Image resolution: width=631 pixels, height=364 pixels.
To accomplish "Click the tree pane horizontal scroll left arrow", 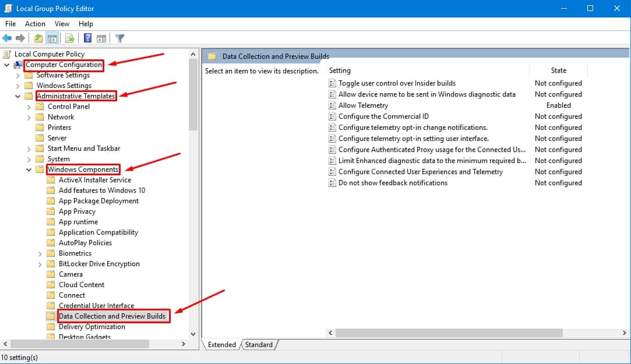I will click(5, 344).
